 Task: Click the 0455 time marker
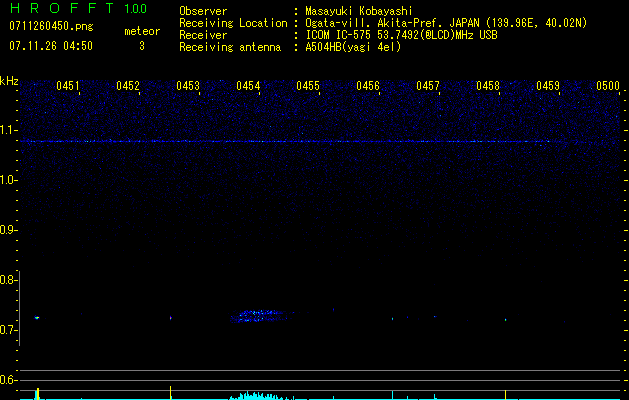pyautogui.click(x=308, y=86)
